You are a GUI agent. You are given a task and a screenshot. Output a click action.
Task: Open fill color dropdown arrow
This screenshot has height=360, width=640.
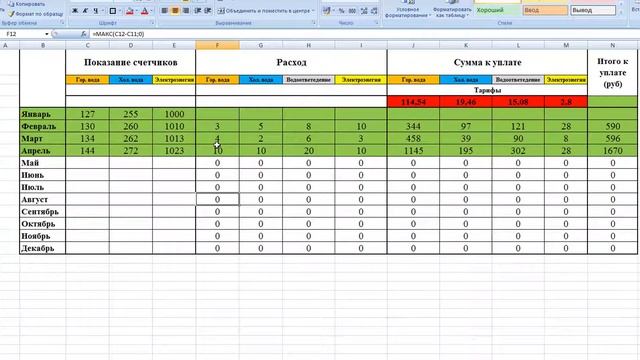point(137,11)
